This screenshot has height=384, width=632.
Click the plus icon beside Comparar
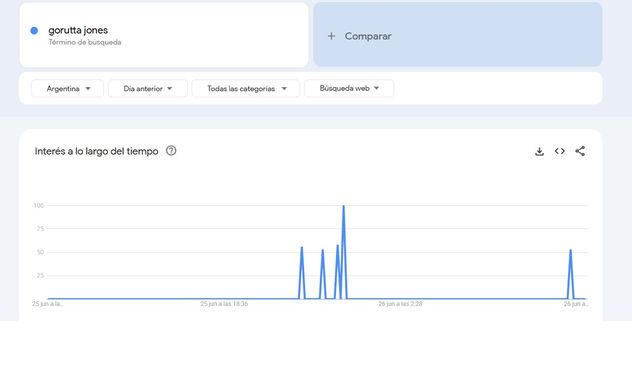pos(331,36)
